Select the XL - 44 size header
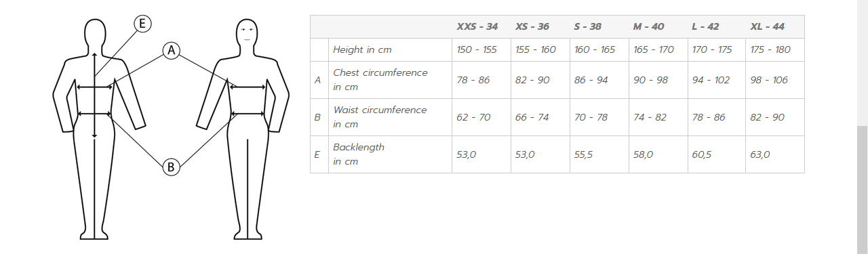Viewport: 868px width, 254px height. 768,27
